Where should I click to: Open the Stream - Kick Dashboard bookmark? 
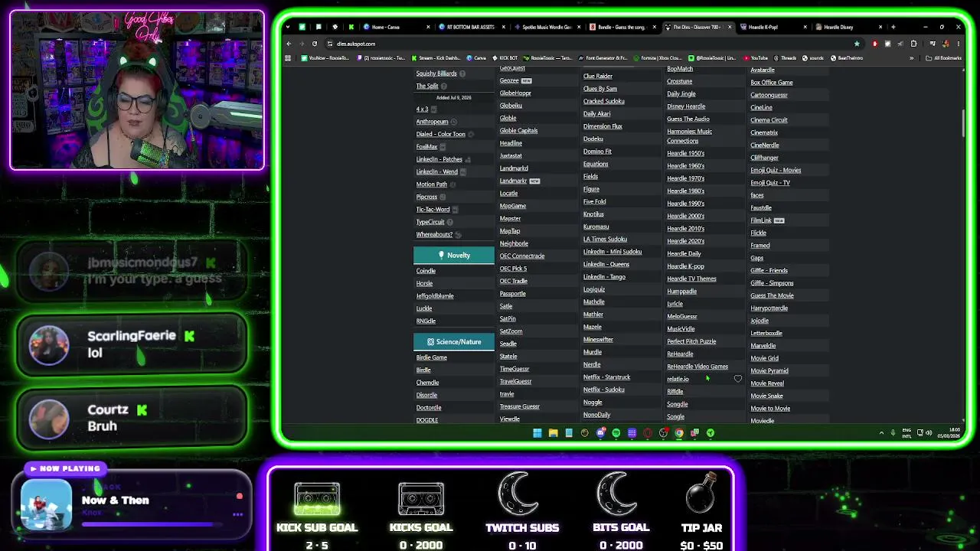(x=436, y=58)
